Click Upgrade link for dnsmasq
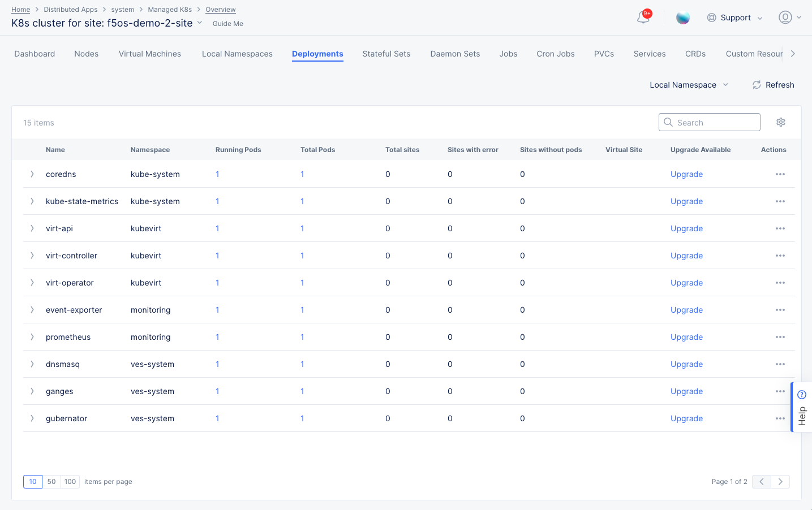812x510 pixels. [686, 364]
